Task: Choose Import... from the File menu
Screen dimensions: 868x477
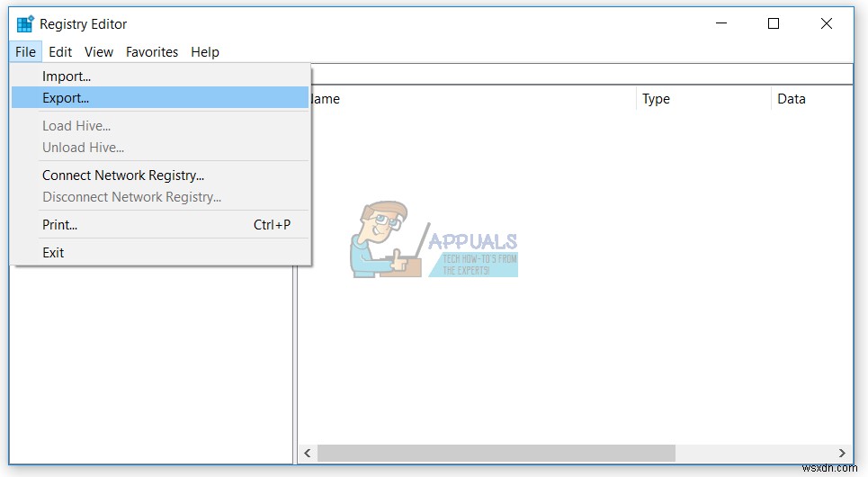Action: 160,76
